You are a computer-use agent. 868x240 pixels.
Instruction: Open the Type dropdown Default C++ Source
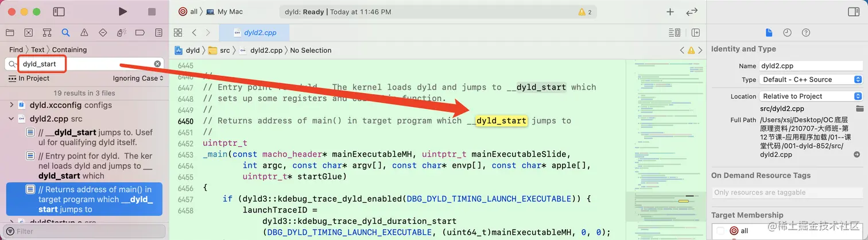click(811, 79)
